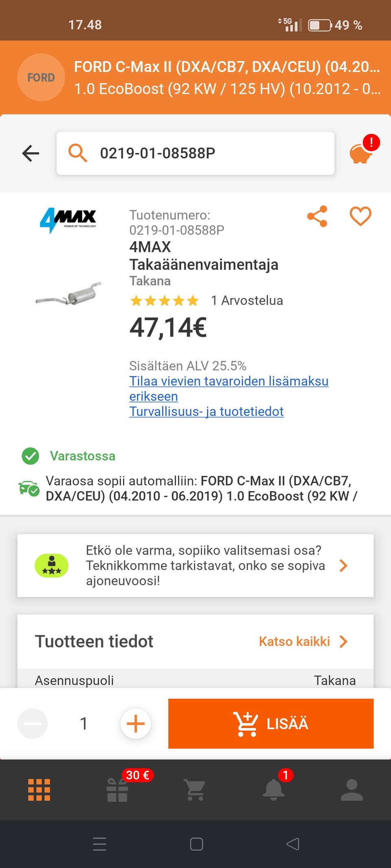Image resolution: width=391 pixels, height=868 pixels.
Task: Open the FORD vehicle selector header
Action: coord(195,77)
